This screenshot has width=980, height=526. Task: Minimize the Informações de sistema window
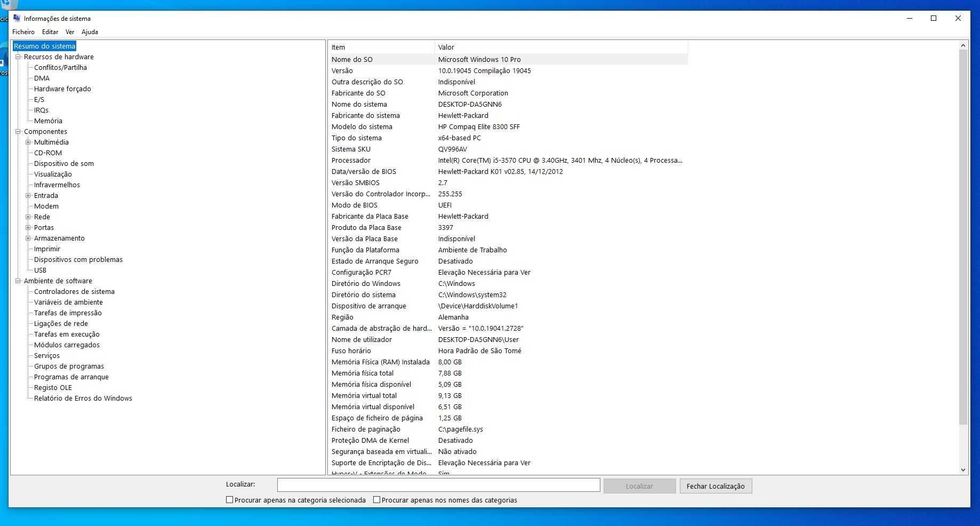click(x=910, y=18)
